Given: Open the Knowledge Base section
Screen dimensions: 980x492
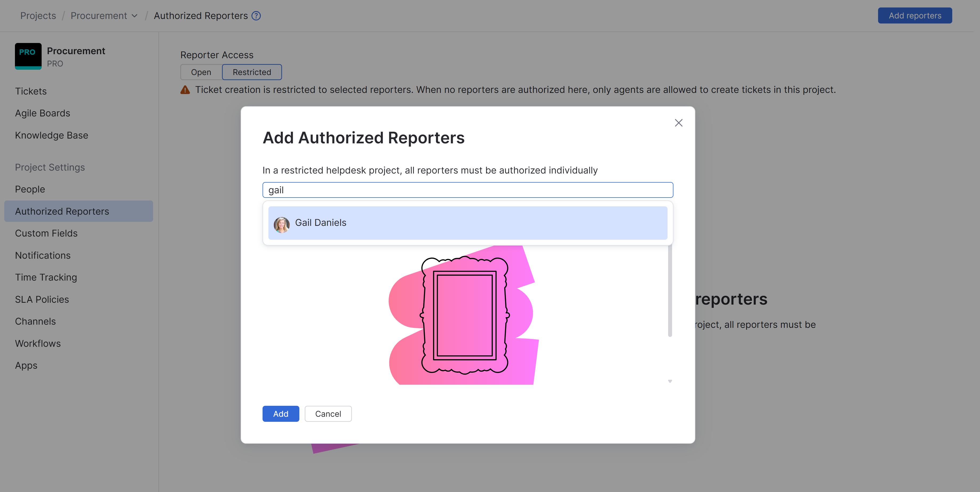Looking at the screenshot, I should coord(51,135).
